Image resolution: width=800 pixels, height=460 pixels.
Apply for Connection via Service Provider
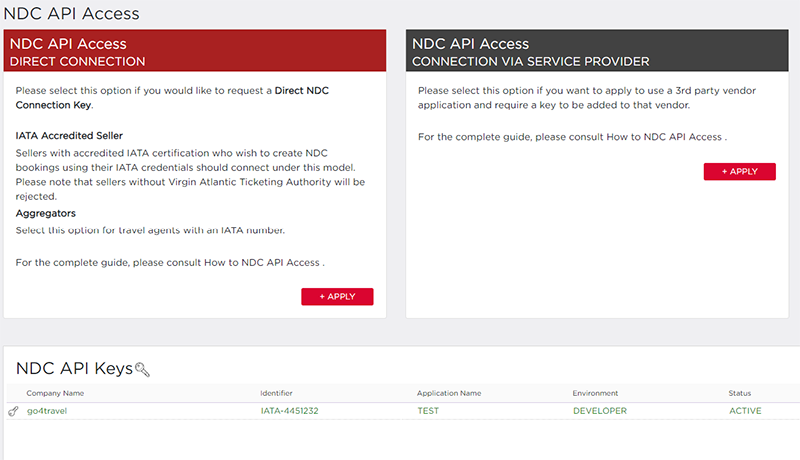740,172
